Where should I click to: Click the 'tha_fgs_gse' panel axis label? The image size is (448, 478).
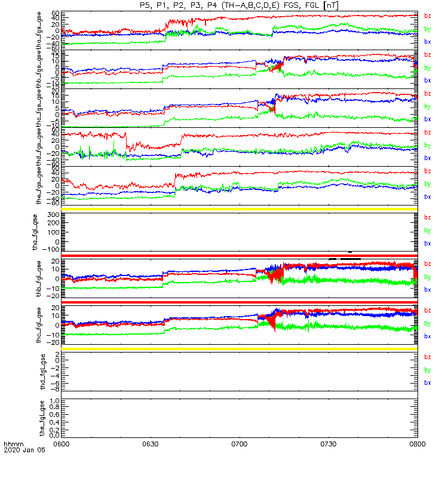[x=39, y=30]
